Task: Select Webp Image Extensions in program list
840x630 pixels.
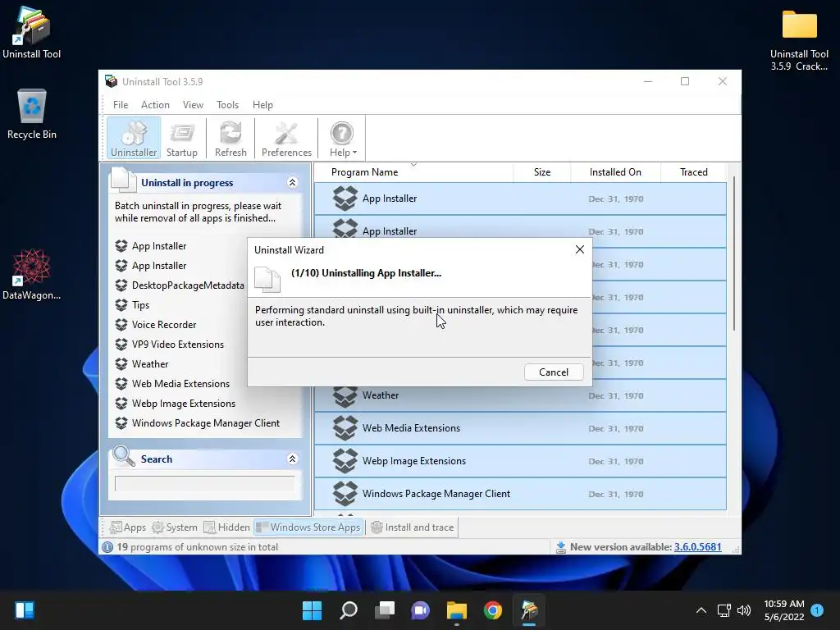Action: coord(520,461)
